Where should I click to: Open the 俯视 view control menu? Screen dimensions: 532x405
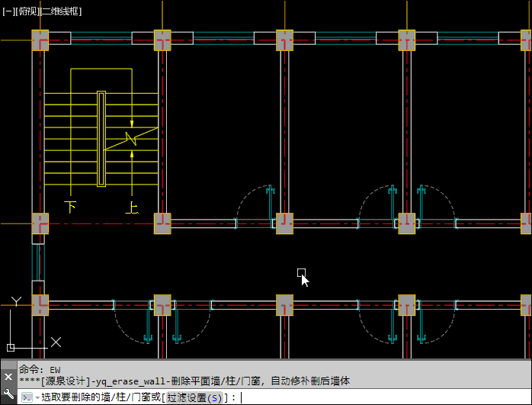pyautogui.click(x=27, y=11)
